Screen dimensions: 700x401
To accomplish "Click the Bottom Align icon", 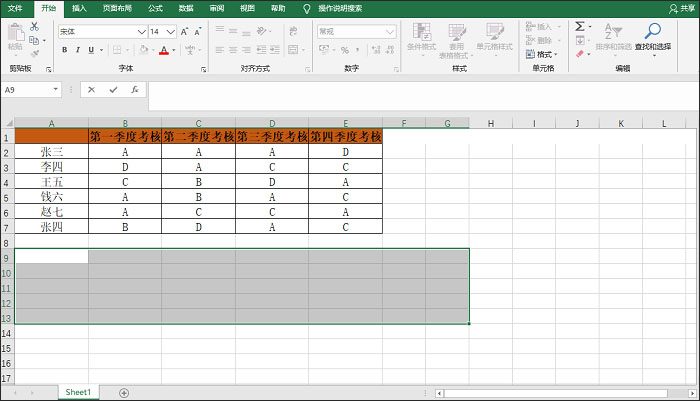I will pos(246,31).
